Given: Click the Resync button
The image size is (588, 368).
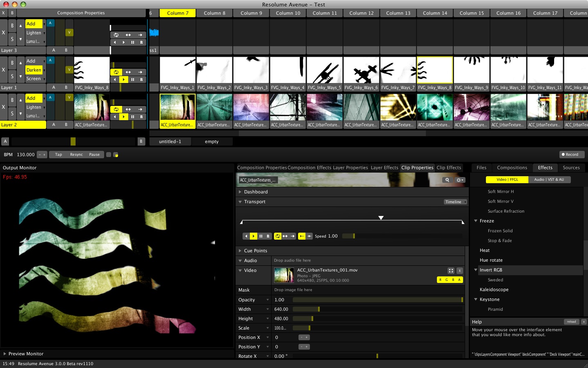Looking at the screenshot, I should click(x=76, y=155).
